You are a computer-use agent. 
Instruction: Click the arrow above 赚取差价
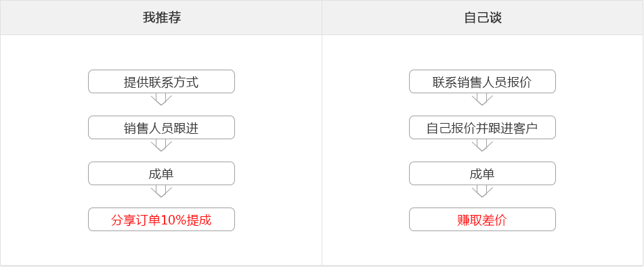point(482,191)
